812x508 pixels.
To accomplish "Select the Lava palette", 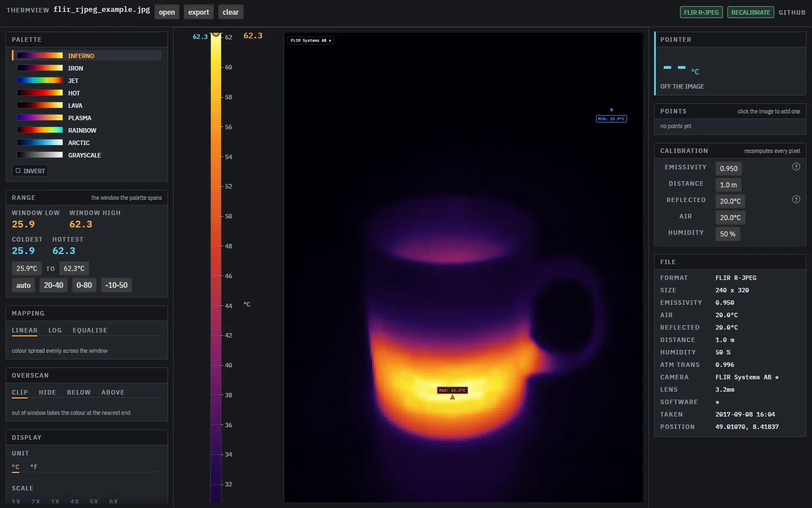I will (x=87, y=105).
